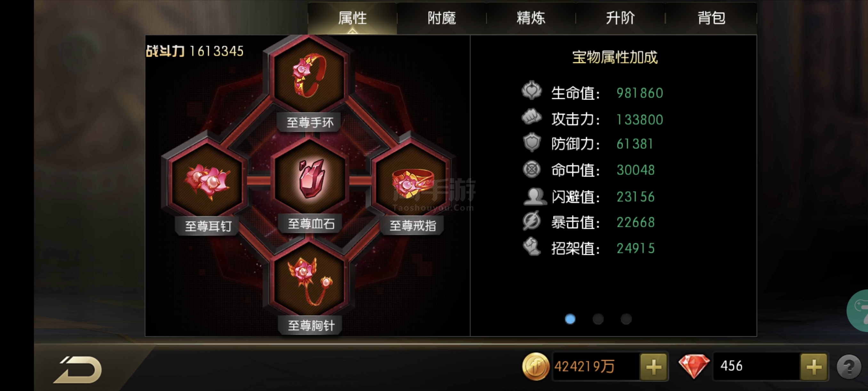Viewport: 868px width, 391px height.
Task: Open the help question mark icon
Action: coord(849,367)
